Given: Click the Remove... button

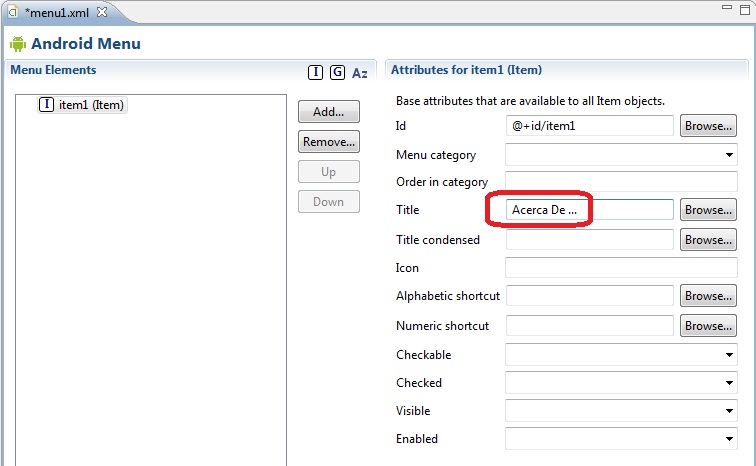Looking at the screenshot, I should coord(329,142).
